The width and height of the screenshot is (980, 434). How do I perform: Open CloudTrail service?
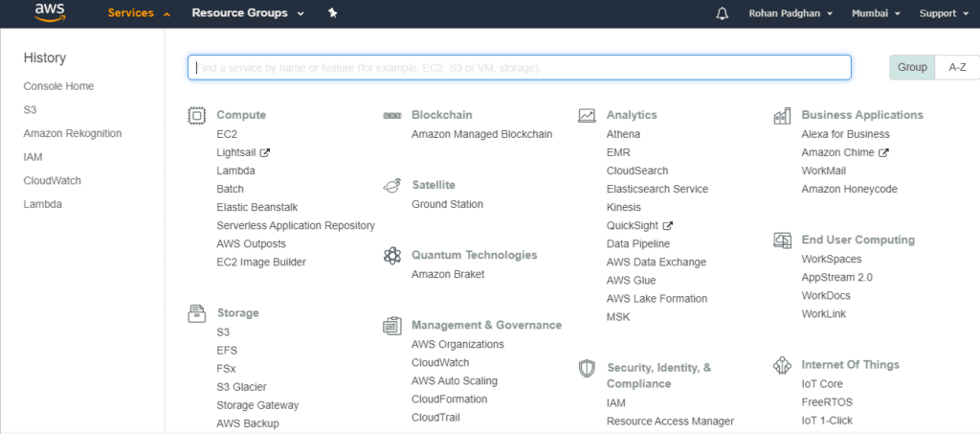click(435, 417)
